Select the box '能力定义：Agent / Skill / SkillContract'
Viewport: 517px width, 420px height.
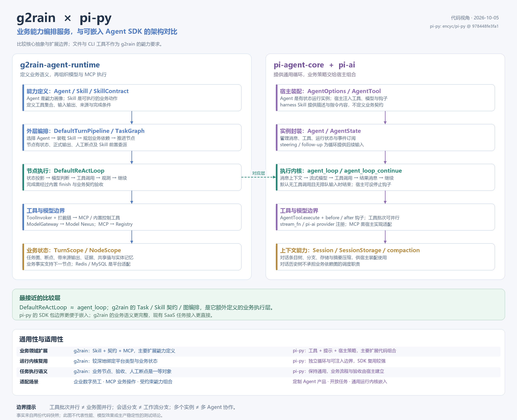(x=132, y=98)
